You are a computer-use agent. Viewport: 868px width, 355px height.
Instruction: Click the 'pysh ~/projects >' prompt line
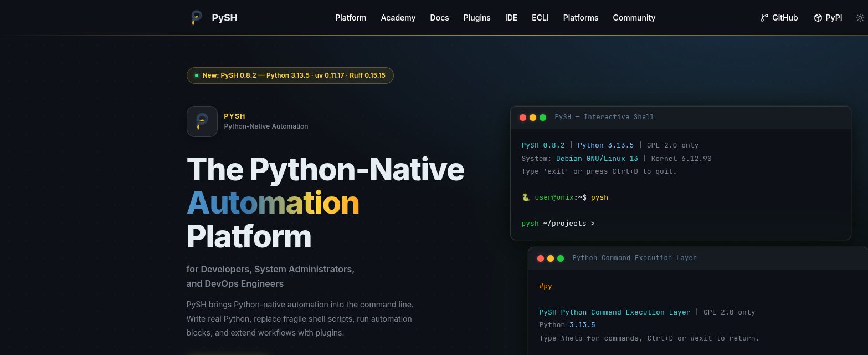pos(558,224)
